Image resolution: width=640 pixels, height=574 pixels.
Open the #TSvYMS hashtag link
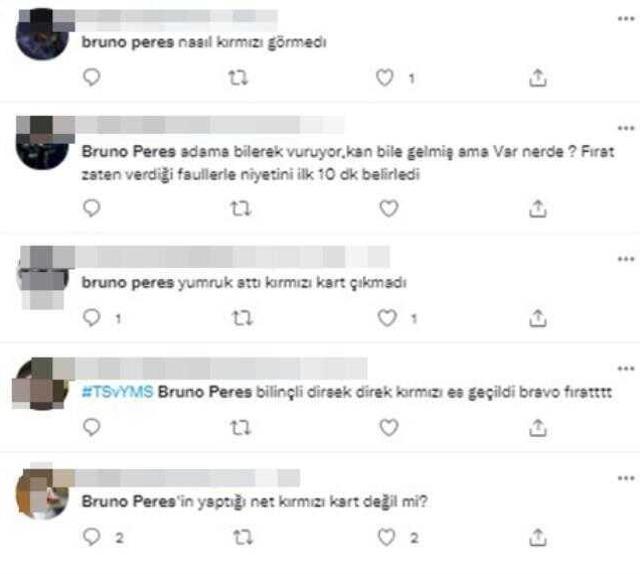tap(117, 392)
